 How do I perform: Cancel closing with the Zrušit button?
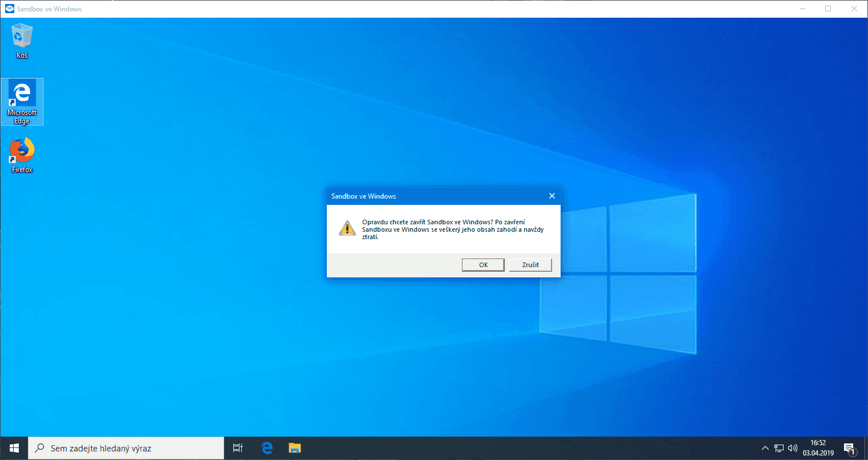[x=530, y=265]
